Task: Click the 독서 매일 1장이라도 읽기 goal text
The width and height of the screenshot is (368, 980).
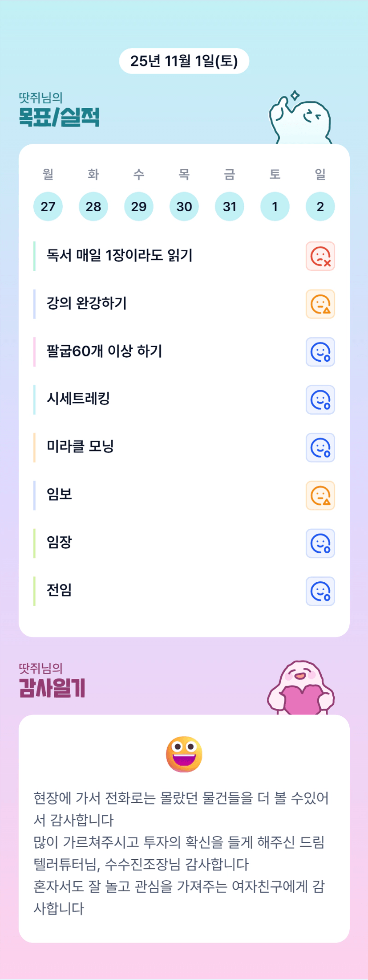Action: 120,256
